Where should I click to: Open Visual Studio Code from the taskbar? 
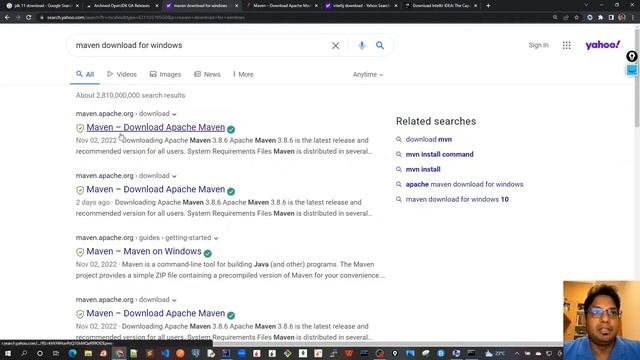pos(165,353)
